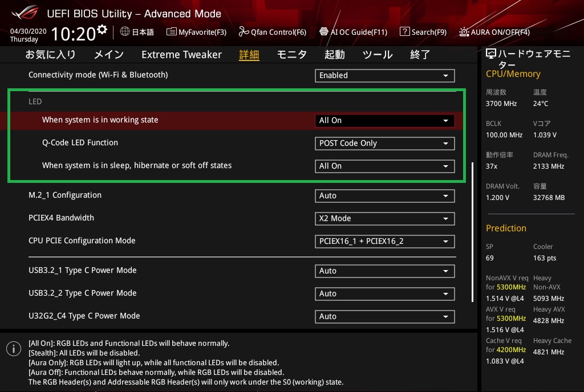Screen dimensions: 584x392
Task: Click the 163 pts Cooler value
Action: pos(545,258)
